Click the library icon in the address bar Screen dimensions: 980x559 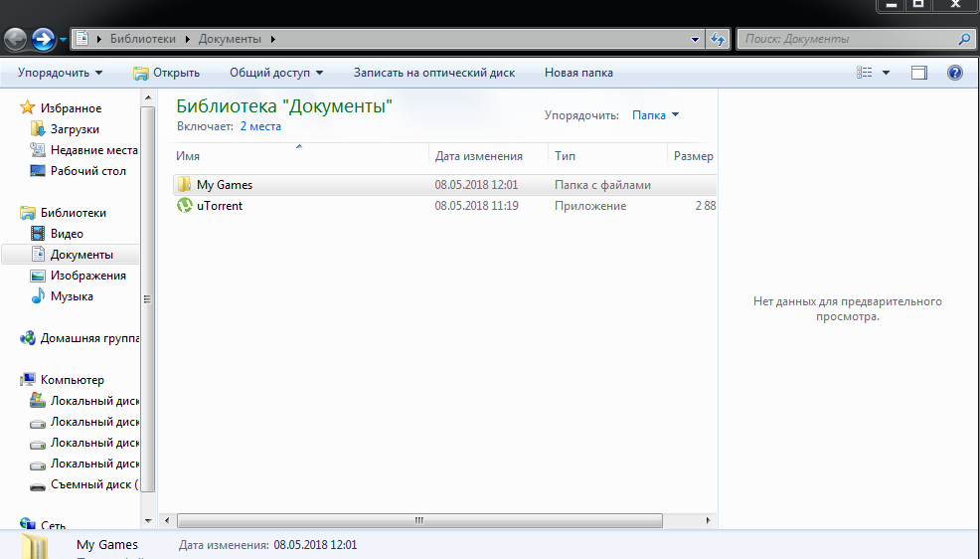coord(82,39)
